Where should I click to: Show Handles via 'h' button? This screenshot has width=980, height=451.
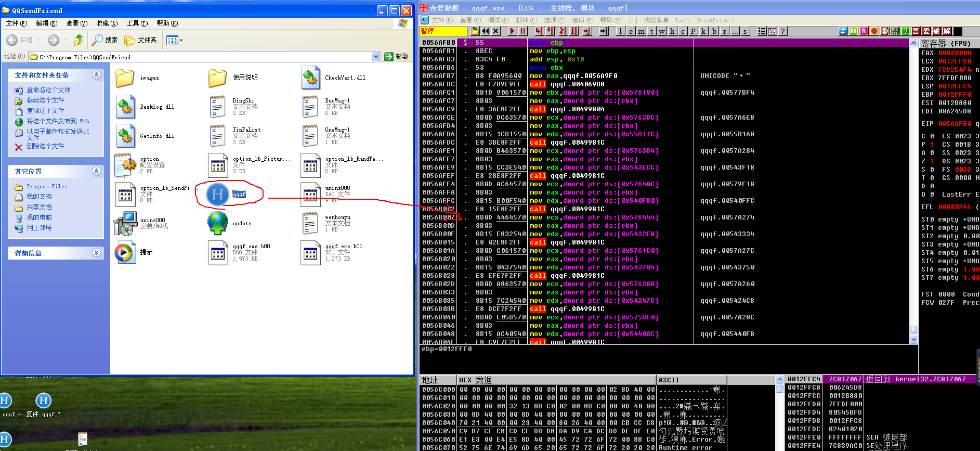(672, 31)
